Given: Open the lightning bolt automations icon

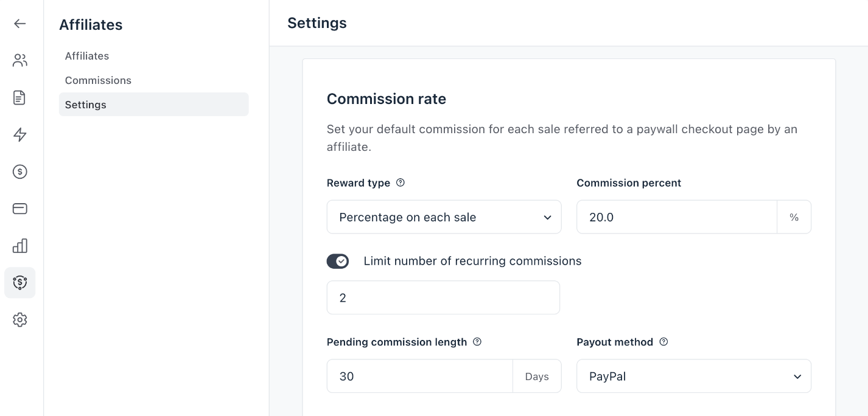Looking at the screenshot, I should pyautogui.click(x=20, y=135).
